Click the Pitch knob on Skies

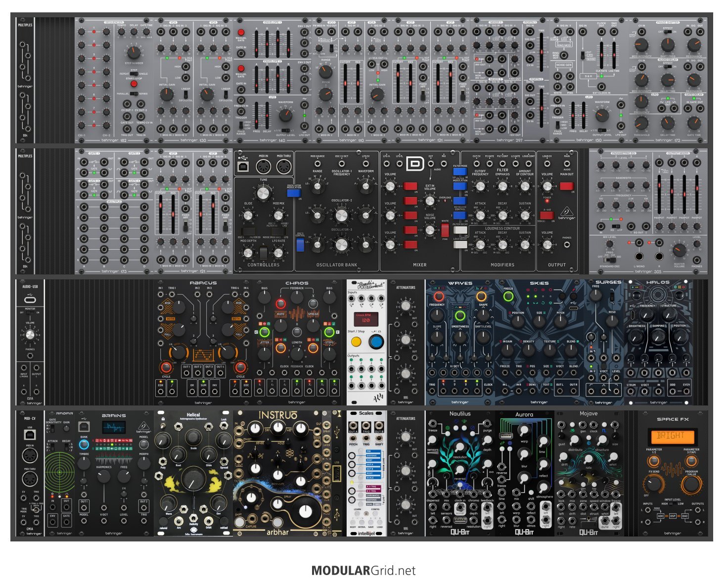pos(560,322)
